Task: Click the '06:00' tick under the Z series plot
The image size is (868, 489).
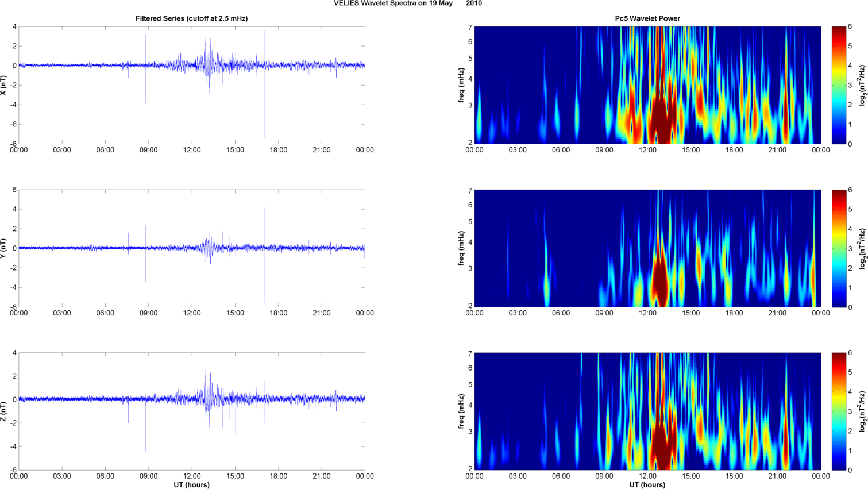Action: click(x=105, y=476)
